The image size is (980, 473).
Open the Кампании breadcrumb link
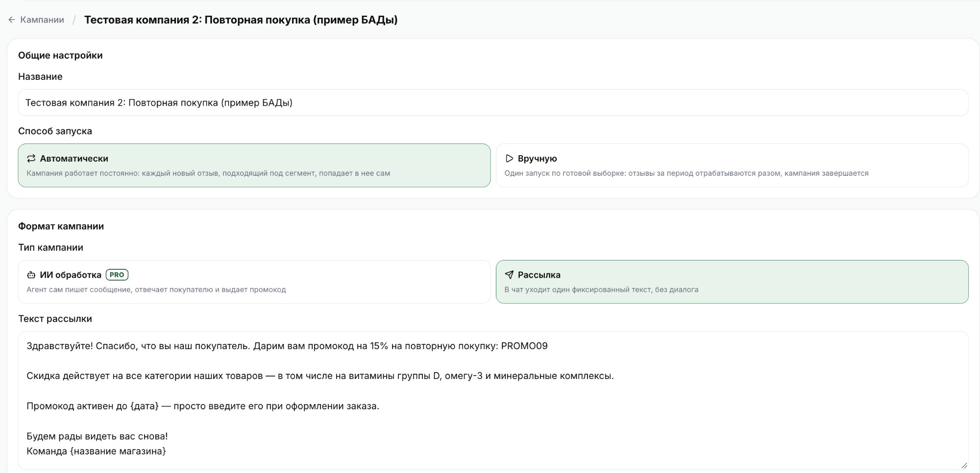[x=42, y=20]
